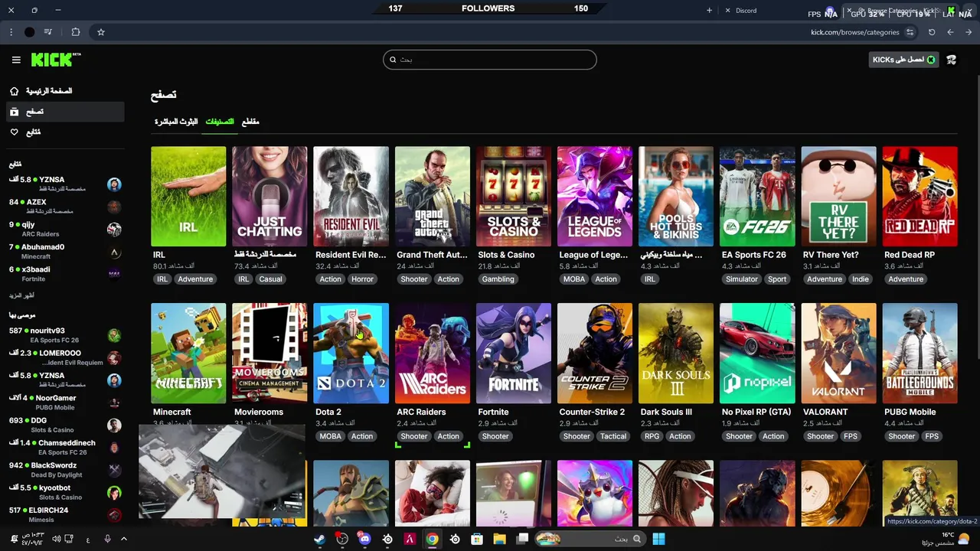Image resolution: width=980 pixels, height=551 pixels.
Task: Click the KICKs purchase button
Action: pos(903,60)
